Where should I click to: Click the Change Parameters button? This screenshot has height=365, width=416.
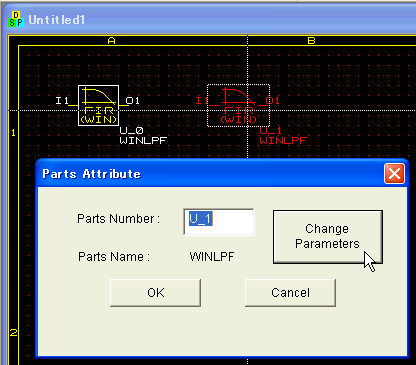point(328,237)
